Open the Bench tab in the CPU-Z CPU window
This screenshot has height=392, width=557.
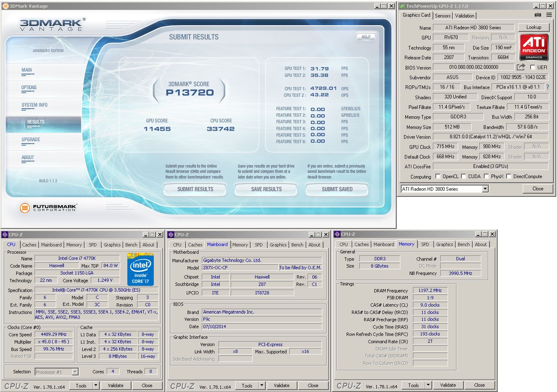(x=131, y=245)
